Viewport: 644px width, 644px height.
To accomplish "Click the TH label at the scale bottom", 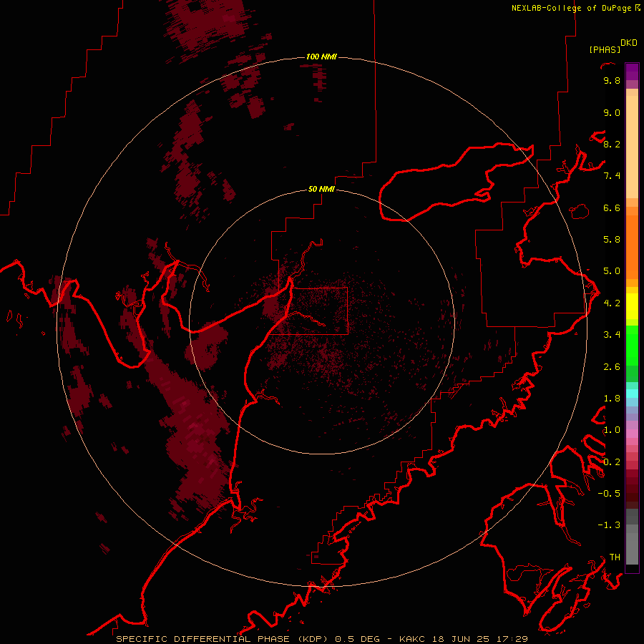I will (615, 557).
